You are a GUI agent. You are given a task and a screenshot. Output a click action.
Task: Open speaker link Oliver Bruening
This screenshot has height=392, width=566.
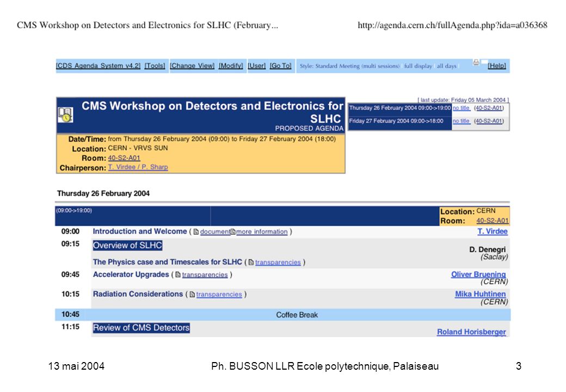click(478, 274)
